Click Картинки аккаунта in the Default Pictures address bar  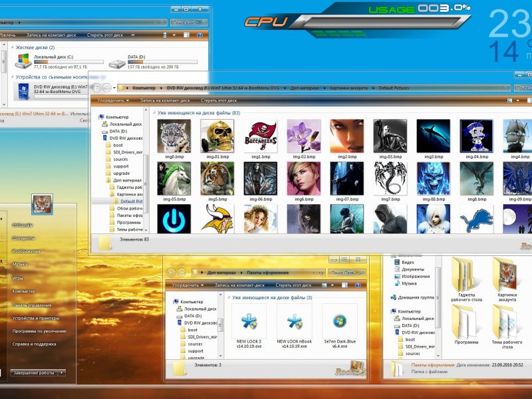348,88
